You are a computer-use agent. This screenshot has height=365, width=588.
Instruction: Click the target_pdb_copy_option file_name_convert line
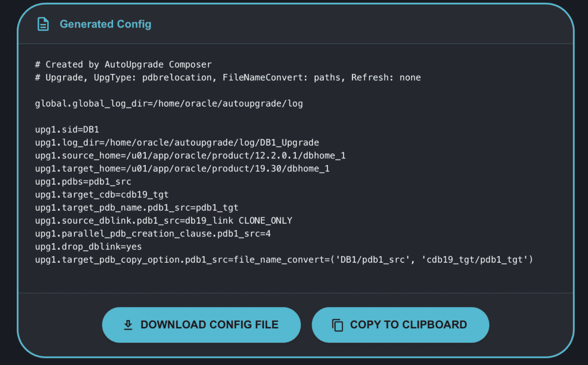284,260
